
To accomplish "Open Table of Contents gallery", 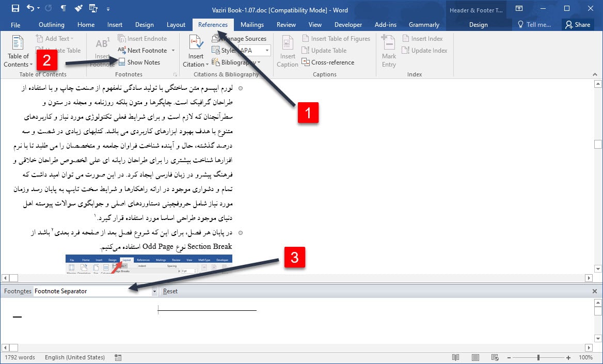I will (x=18, y=51).
